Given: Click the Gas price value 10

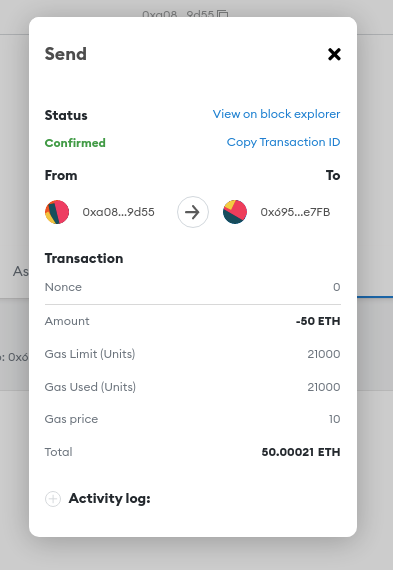Looking at the screenshot, I should pyautogui.click(x=334, y=419).
